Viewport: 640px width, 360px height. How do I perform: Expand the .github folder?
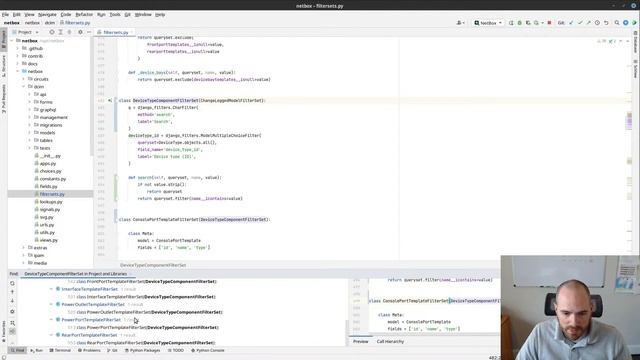[18, 48]
